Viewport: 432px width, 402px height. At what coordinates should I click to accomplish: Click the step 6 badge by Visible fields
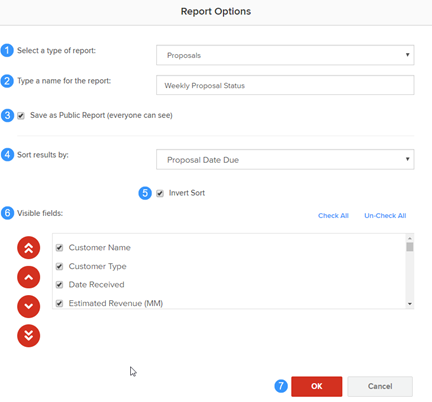[x=7, y=213]
